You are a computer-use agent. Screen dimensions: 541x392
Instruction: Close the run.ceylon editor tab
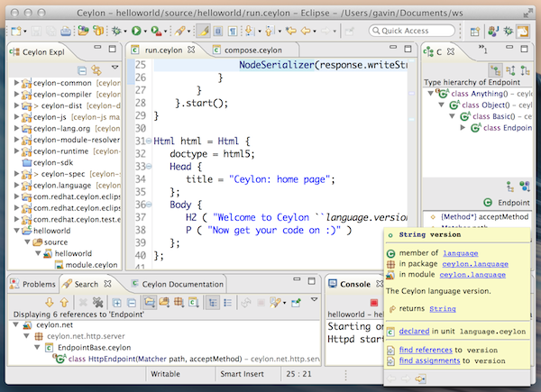click(x=190, y=51)
